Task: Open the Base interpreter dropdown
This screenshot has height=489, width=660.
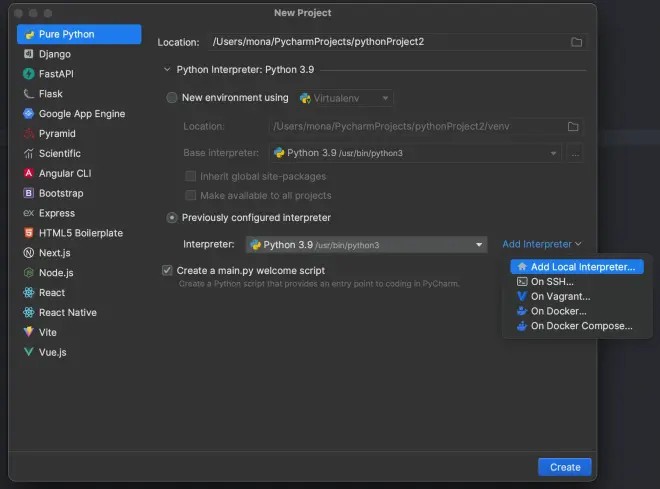Action: [x=415, y=153]
